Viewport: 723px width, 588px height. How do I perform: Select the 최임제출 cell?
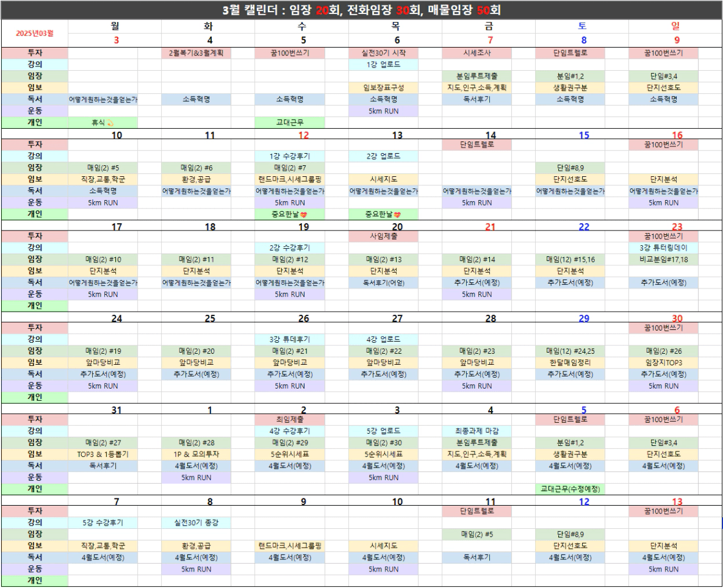290,420
